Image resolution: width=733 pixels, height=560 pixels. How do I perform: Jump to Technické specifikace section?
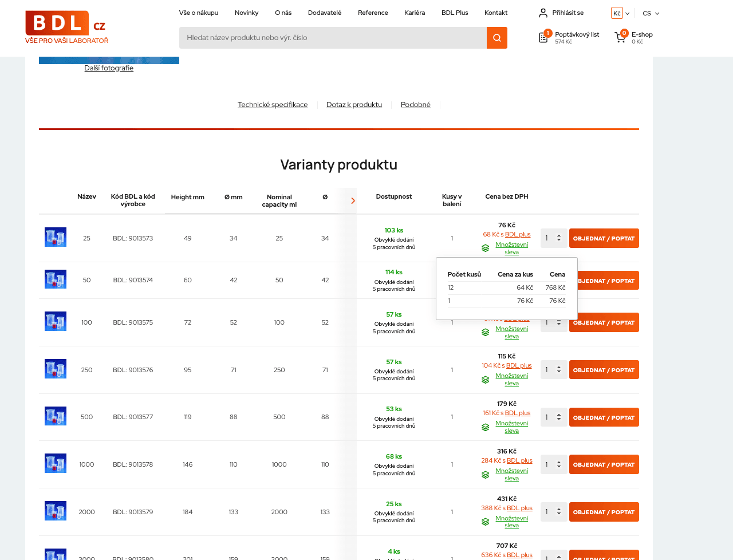tap(273, 105)
